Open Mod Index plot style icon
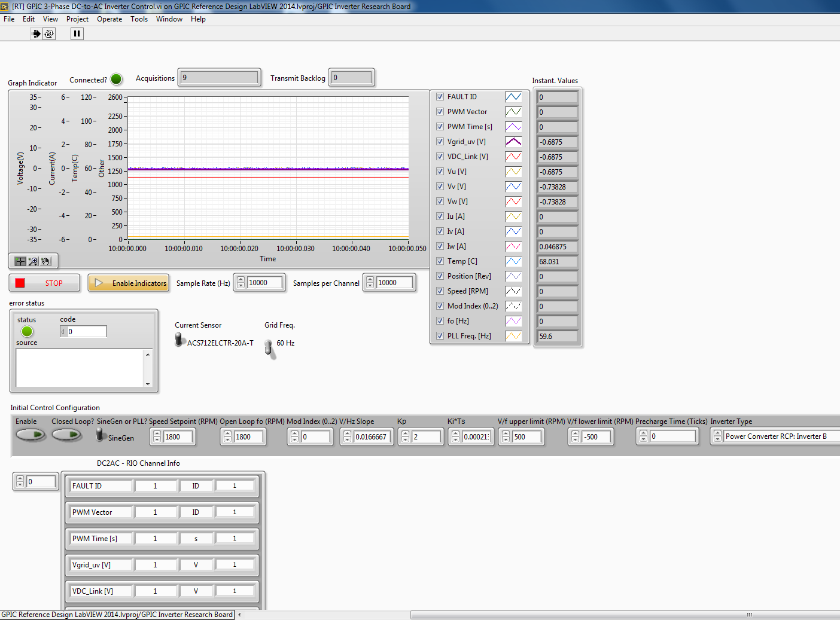840x620 pixels. pos(513,306)
